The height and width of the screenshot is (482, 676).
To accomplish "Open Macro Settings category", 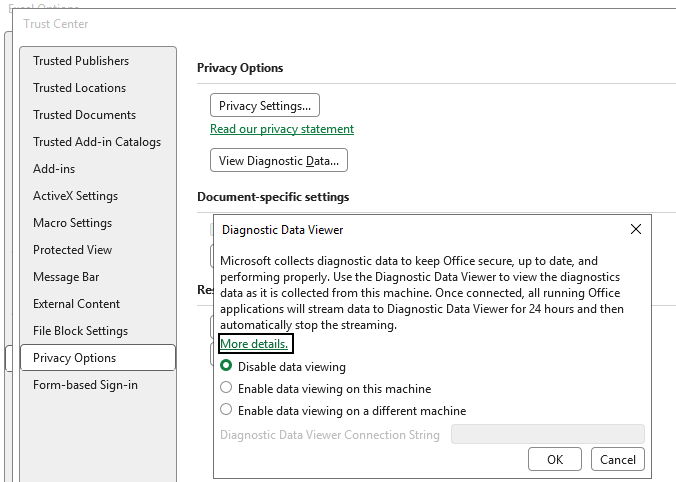I will tap(73, 223).
